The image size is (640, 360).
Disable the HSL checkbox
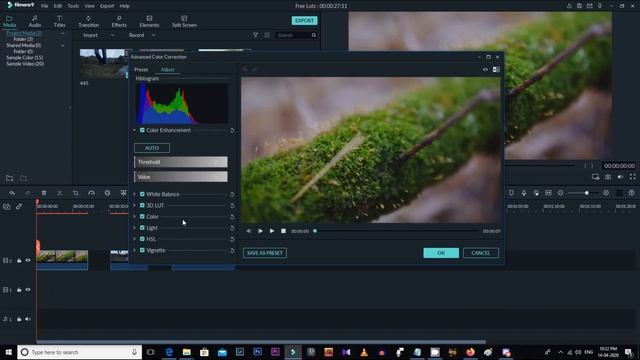[x=142, y=239]
